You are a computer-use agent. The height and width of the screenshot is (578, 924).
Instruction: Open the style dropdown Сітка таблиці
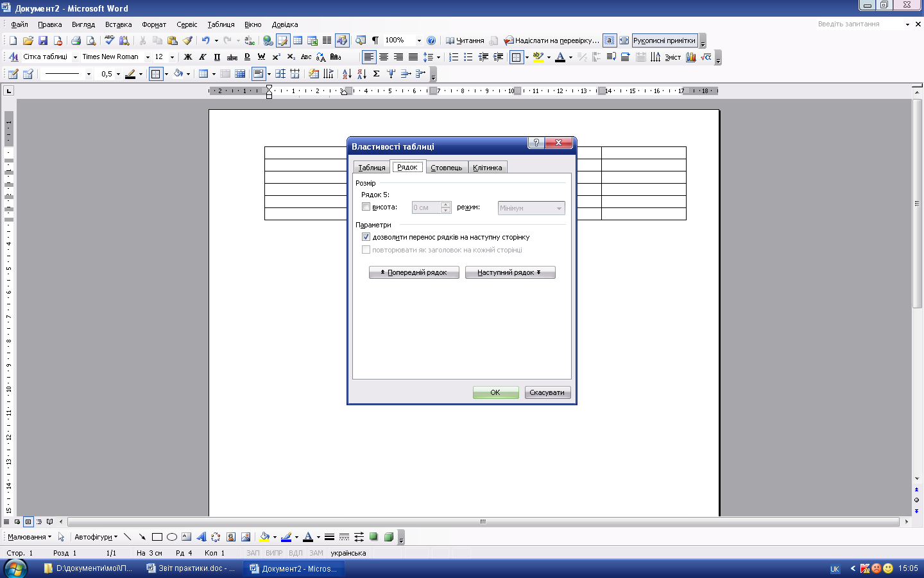coord(75,57)
